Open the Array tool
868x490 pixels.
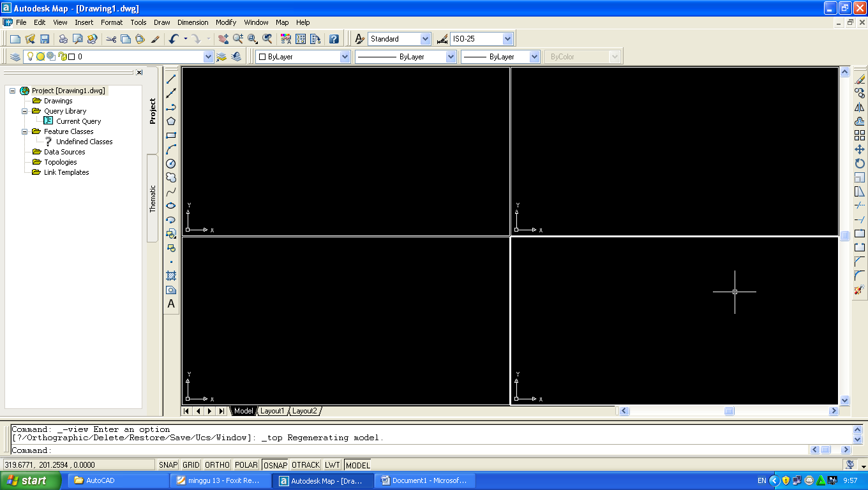point(860,135)
